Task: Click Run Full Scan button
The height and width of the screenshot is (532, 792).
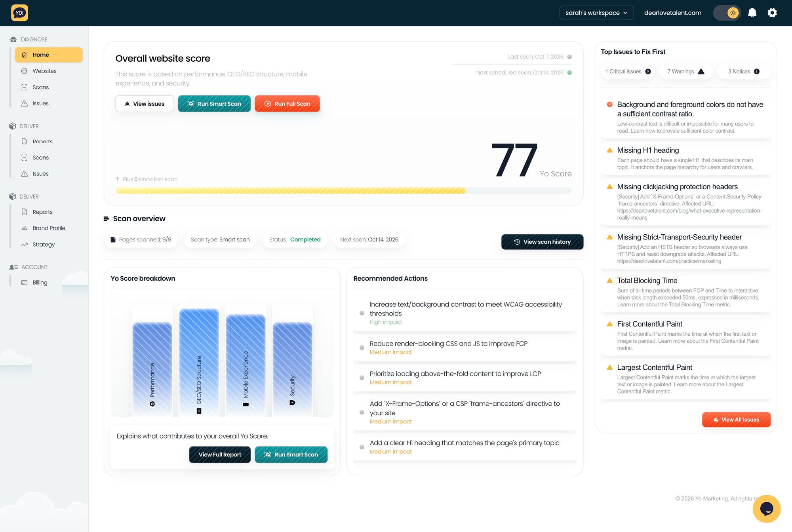Action: [287, 104]
